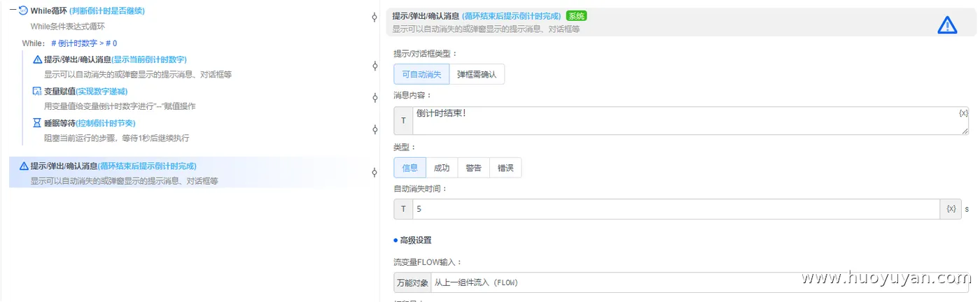Set message type to 警告

474,168
